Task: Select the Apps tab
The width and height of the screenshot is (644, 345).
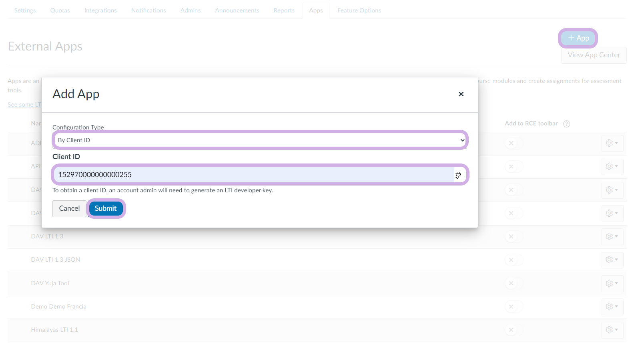Action: (316, 10)
